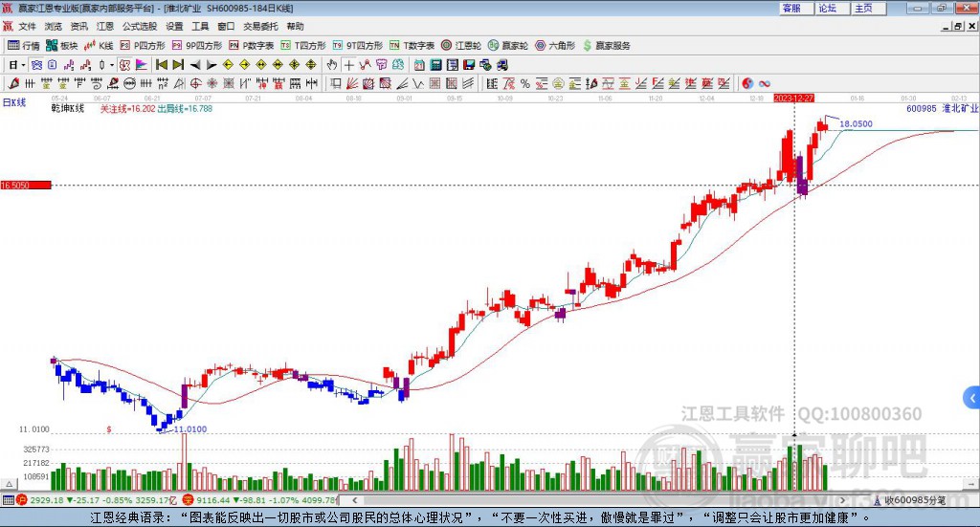This screenshot has width=980, height=527.
Task: Open the 日 period dropdown arrow
Action: click(23, 65)
